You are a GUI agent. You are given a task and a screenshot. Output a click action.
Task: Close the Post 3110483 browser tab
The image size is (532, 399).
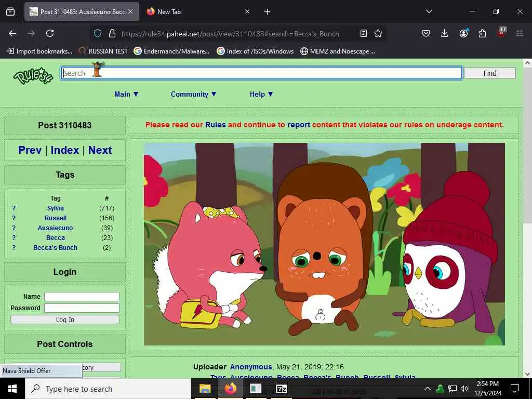(x=130, y=11)
